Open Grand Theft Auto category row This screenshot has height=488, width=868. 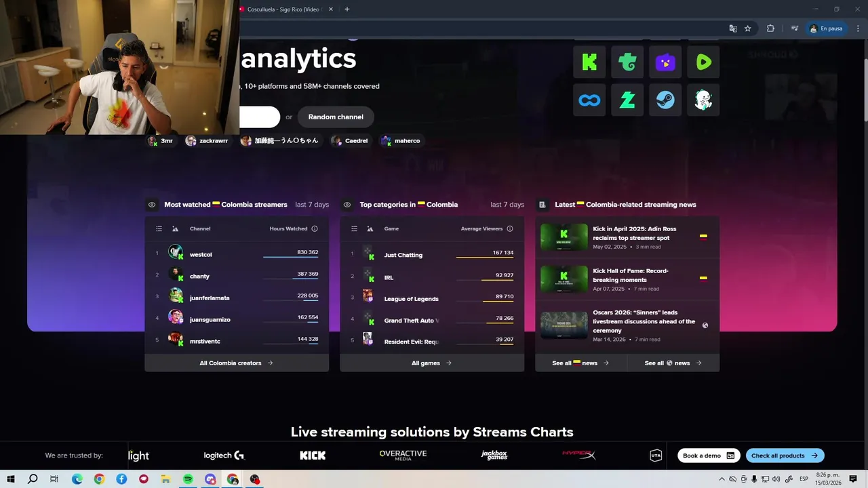click(432, 320)
